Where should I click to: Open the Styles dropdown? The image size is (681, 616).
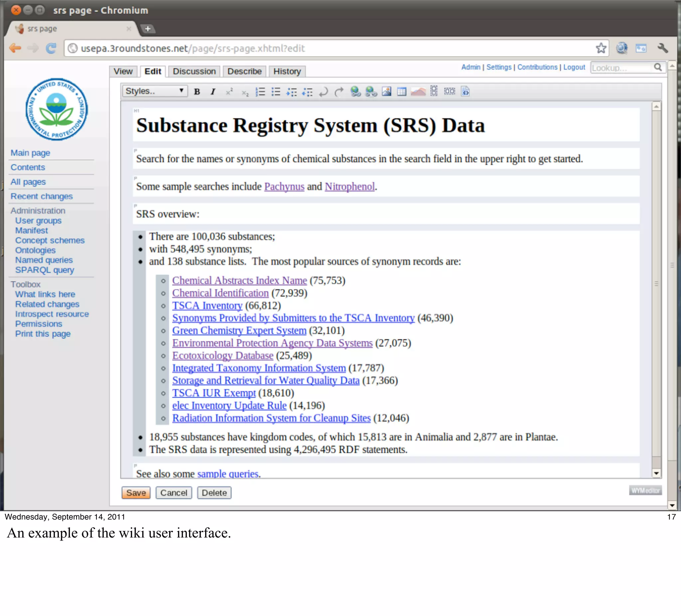point(155,91)
